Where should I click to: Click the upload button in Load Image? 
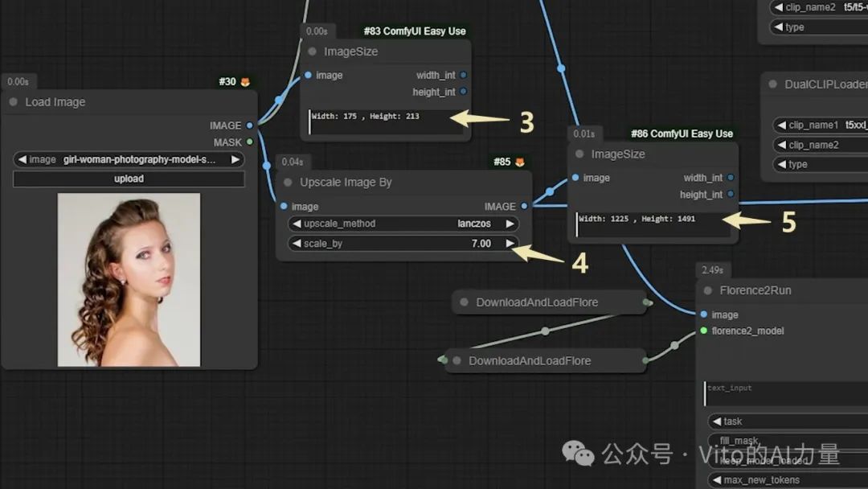(x=129, y=179)
